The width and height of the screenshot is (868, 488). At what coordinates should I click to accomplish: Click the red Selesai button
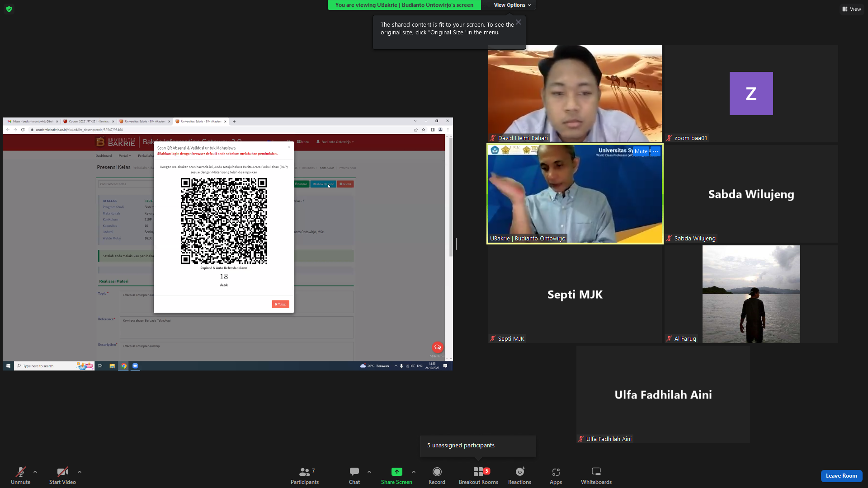click(345, 184)
